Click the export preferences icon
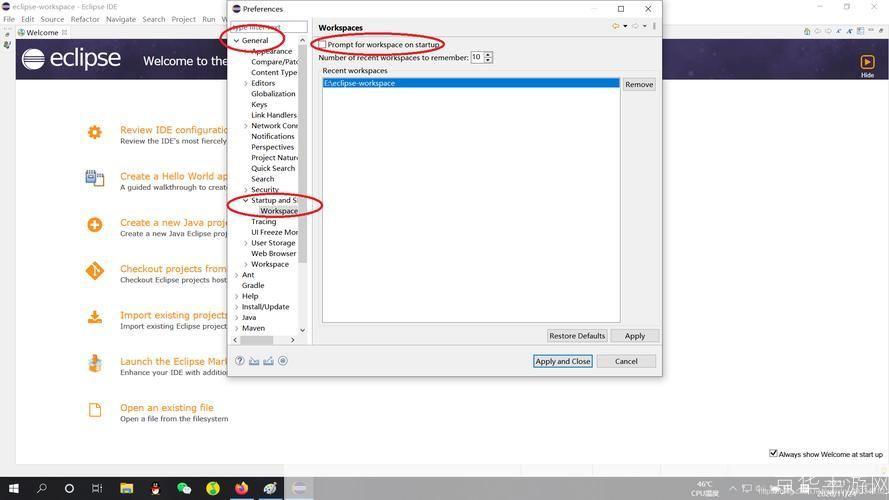The image size is (889, 500). click(268, 361)
